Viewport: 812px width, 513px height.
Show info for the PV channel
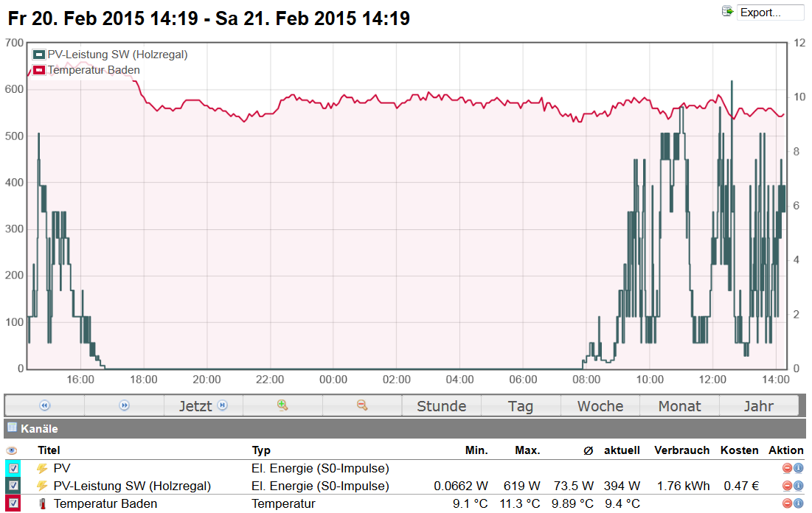point(798,468)
